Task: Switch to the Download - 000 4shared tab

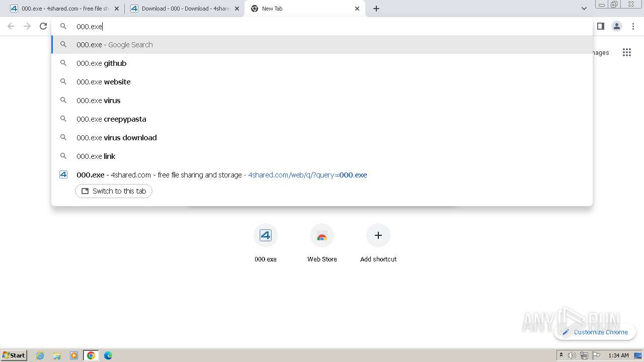Action: click(x=185, y=9)
